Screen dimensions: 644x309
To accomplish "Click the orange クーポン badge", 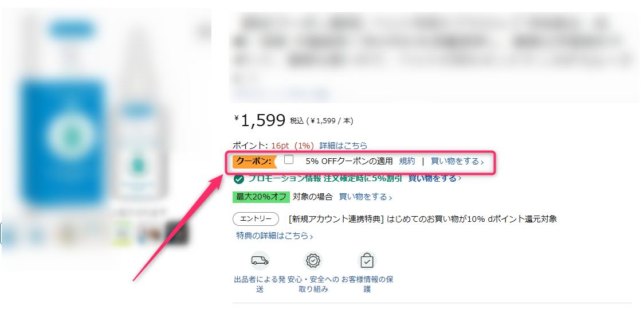I will 255,162.
